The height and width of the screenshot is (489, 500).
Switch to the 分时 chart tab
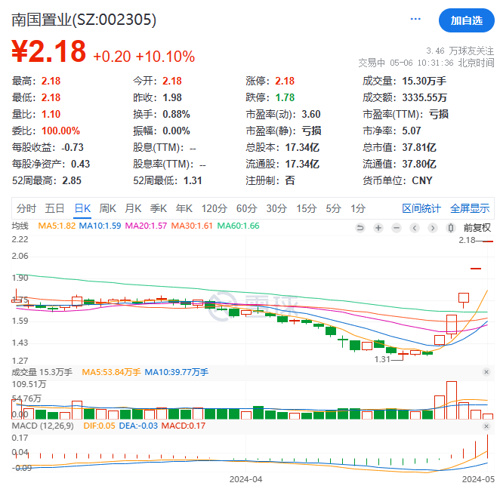[x=26, y=209]
